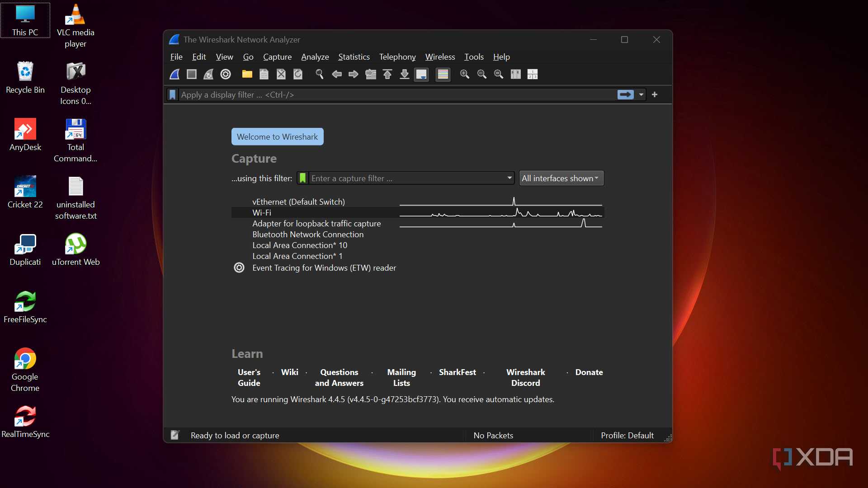Open the Telephony menu
Viewport: 868px width, 488px height.
pyautogui.click(x=397, y=56)
